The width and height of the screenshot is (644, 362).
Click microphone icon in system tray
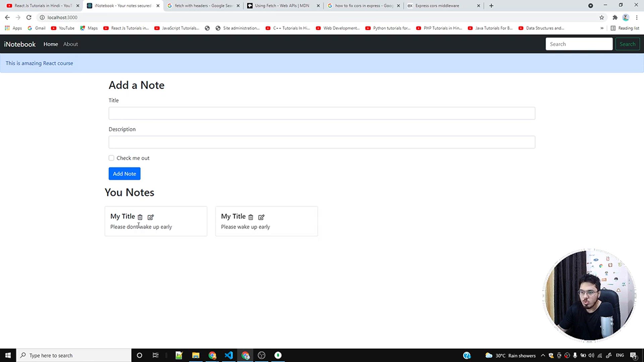pyautogui.click(x=575, y=355)
